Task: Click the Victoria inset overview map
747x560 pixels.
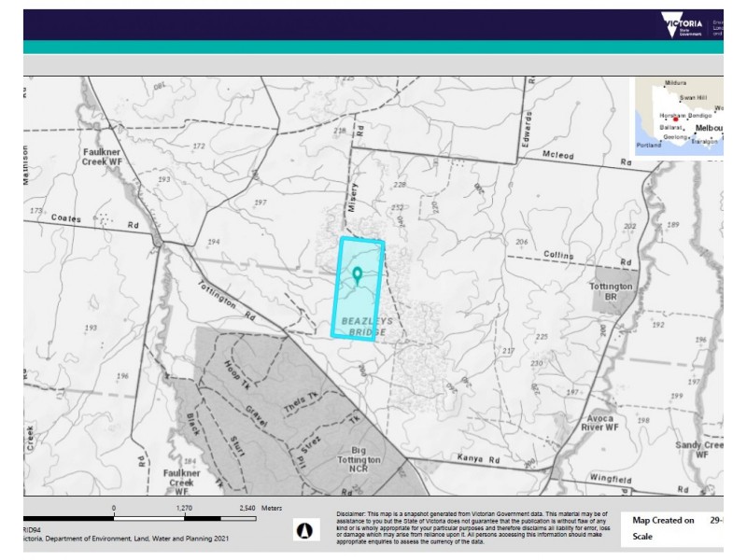Action: pyautogui.click(x=679, y=117)
